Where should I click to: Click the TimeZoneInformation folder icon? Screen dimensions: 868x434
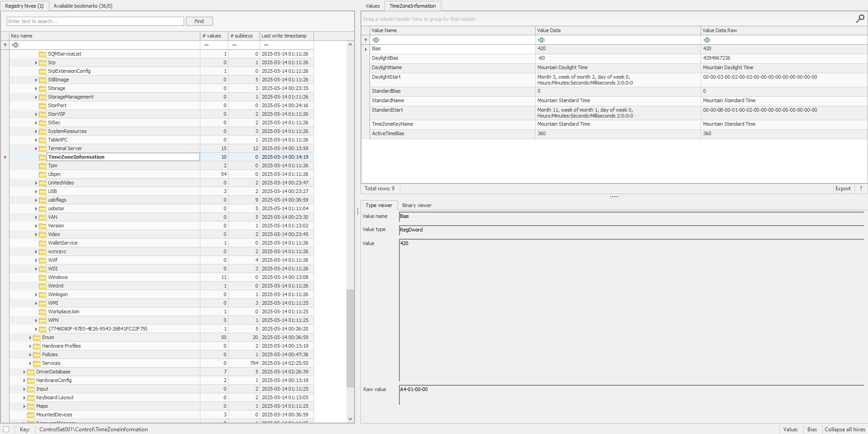[43, 157]
